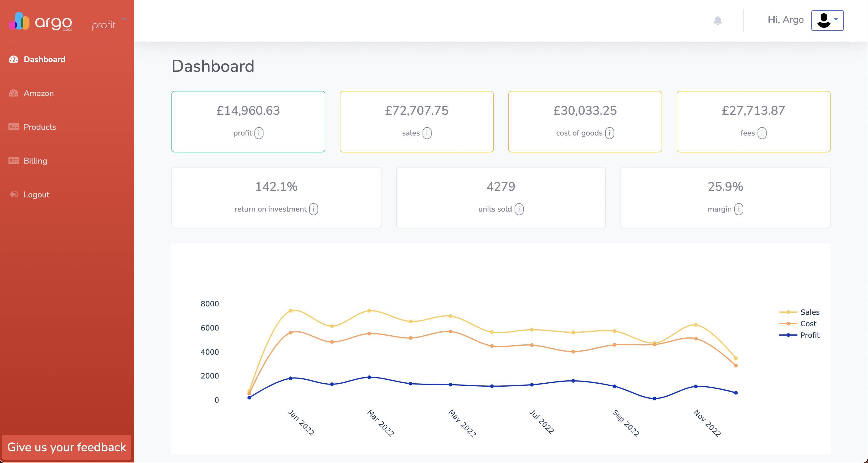Screen dimensions: 868x463
Task: Click the units sold info icon
Action: [x=519, y=209]
